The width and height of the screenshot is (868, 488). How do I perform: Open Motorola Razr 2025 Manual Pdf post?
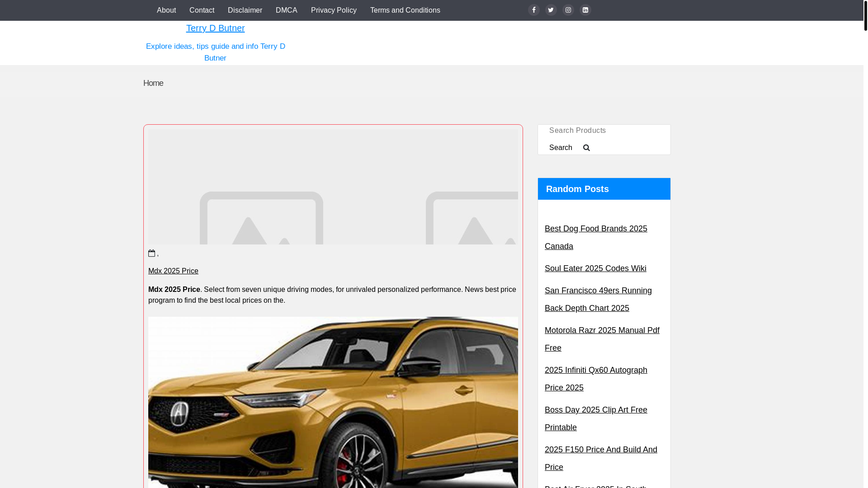point(602,339)
